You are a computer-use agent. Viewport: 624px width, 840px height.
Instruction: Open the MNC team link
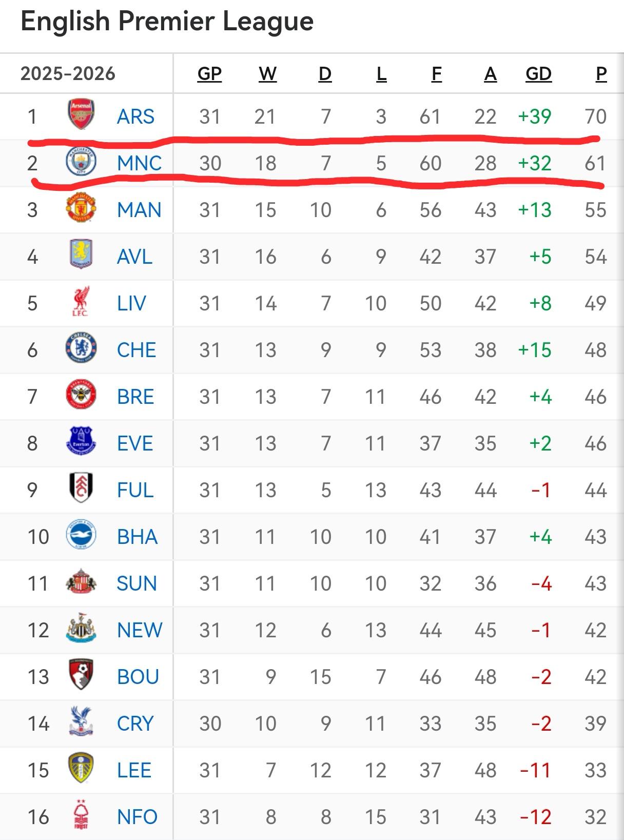point(139,163)
